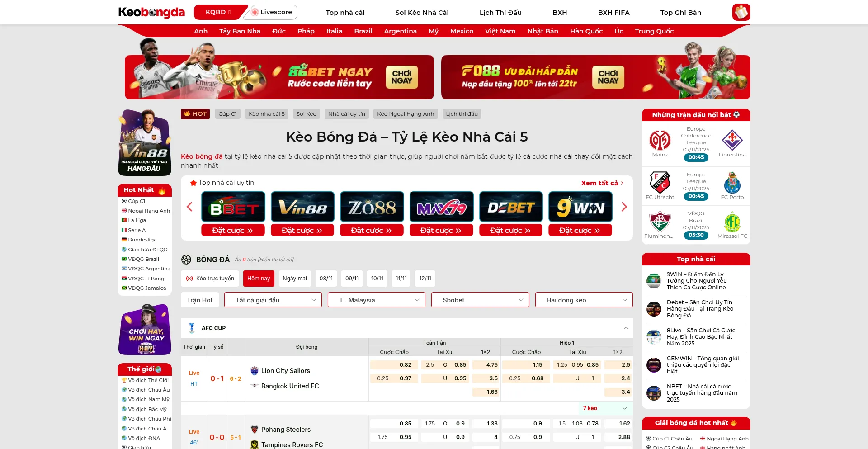Viewport: 868px width, 449px height.
Task: Collapse the AFC CUP section
Action: [x=626, y=328]
